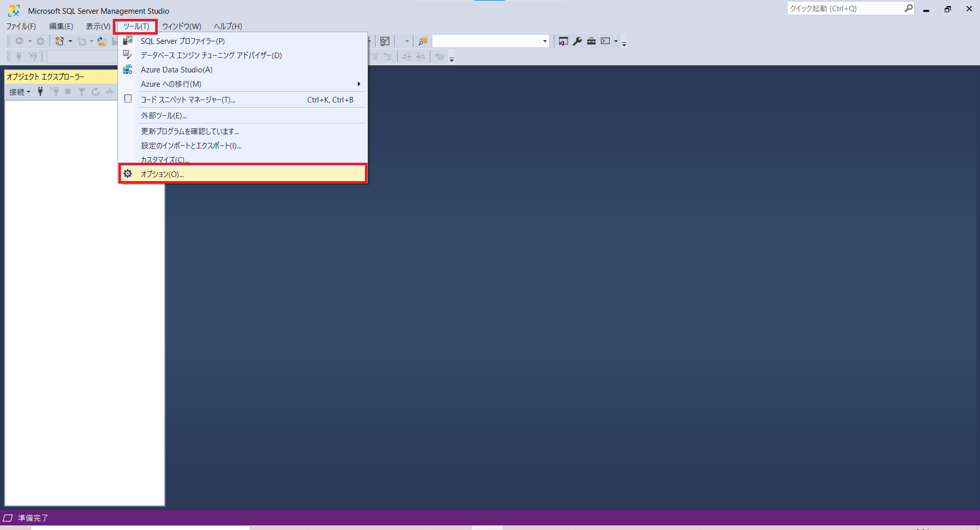The width and height of the screenshot is (980, 530).
Task: Click the Refresh icon in Object Explorer
Action: tap(95, 92)
